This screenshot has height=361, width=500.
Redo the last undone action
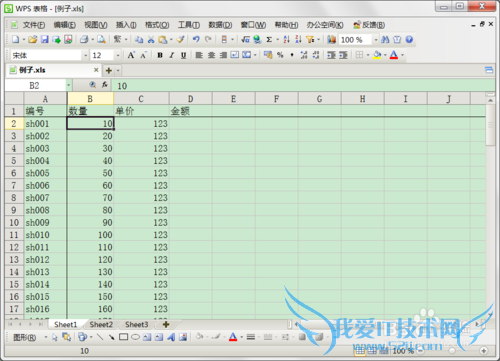coord(208,39)
